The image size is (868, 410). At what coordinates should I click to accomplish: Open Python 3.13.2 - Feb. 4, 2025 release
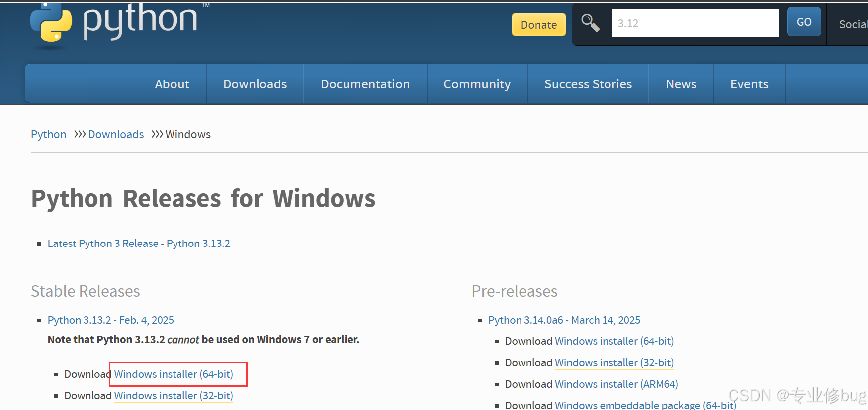(110, 320)
